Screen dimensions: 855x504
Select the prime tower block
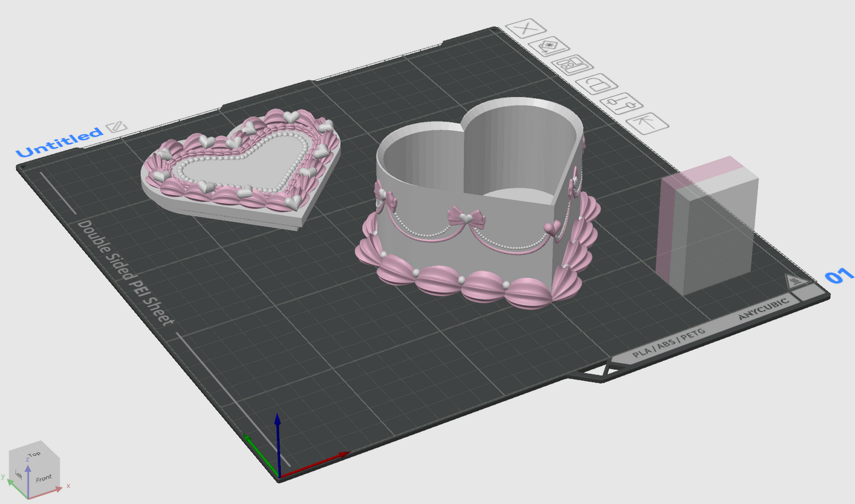(x=707, y=227)
